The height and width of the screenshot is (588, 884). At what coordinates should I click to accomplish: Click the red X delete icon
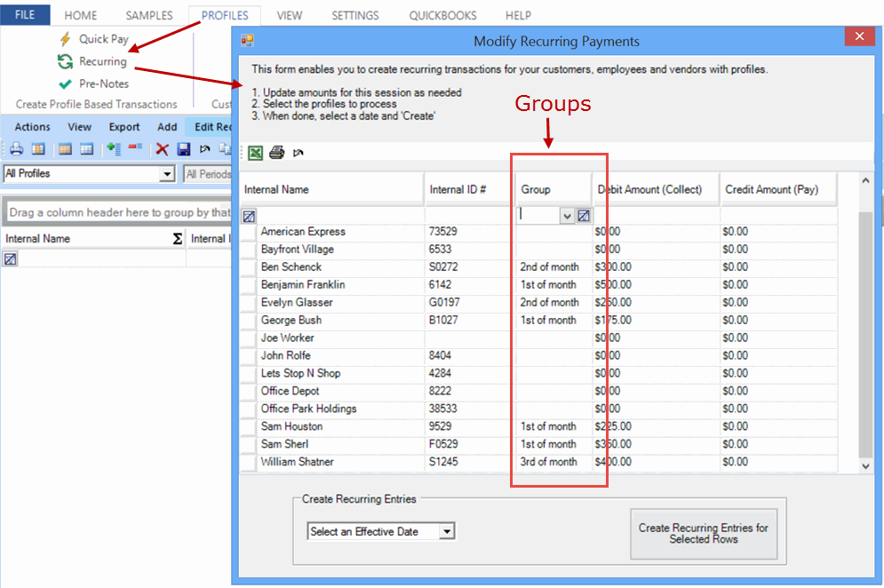click(162, 149)
